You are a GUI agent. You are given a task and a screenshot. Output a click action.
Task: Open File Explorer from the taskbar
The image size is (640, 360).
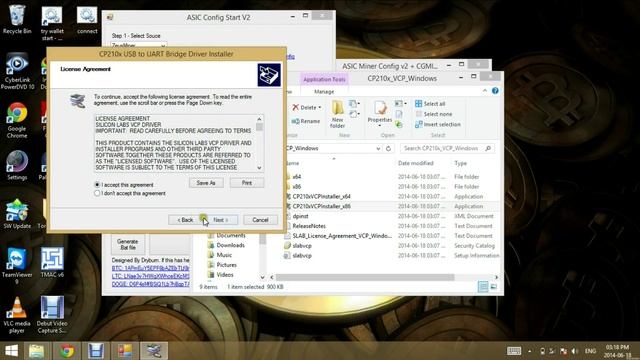pyautogui.click(x=37, y=351)
